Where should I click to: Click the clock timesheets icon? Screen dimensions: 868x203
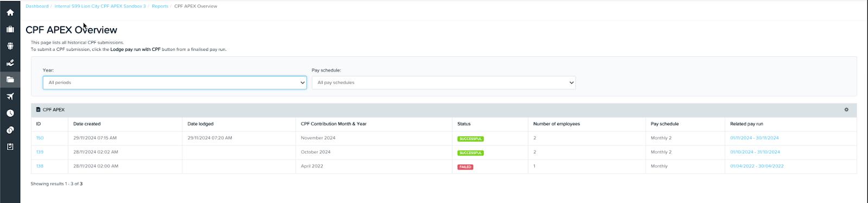(x=10, y=113)
